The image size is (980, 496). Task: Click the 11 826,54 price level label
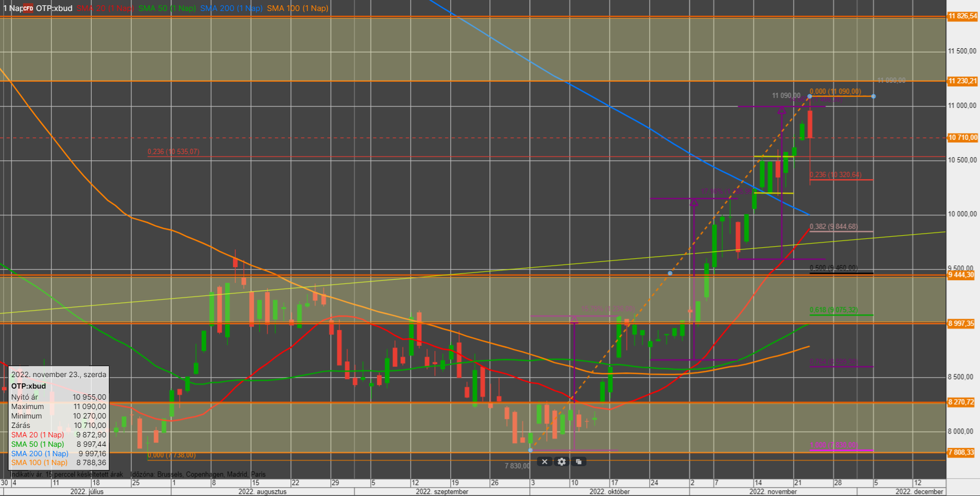click(x=962, y=16)
